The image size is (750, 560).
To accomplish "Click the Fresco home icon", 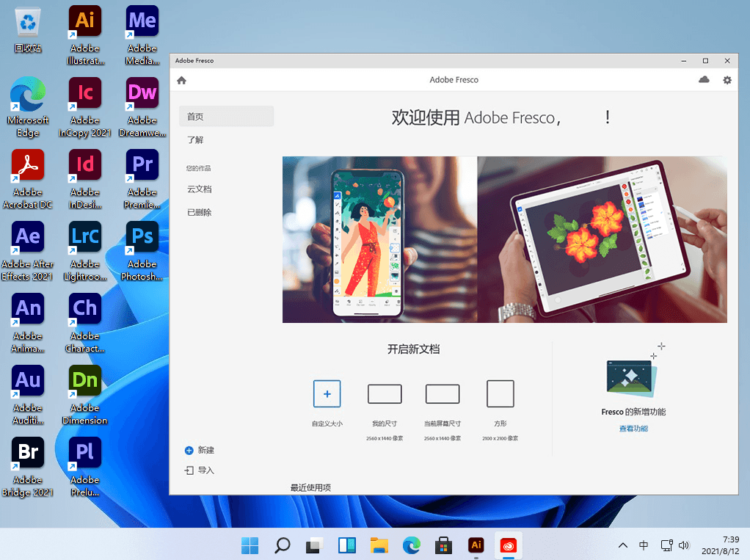I will tap(181, 80).
